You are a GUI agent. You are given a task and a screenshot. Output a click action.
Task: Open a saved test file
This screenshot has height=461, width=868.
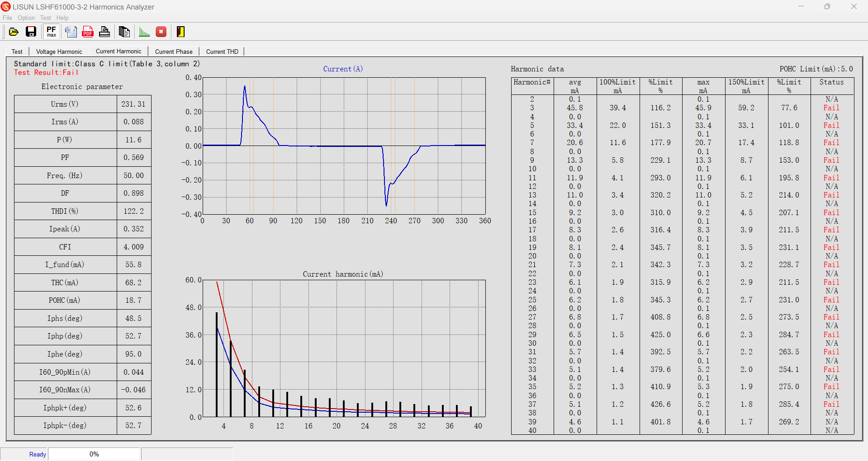point(14,32)
